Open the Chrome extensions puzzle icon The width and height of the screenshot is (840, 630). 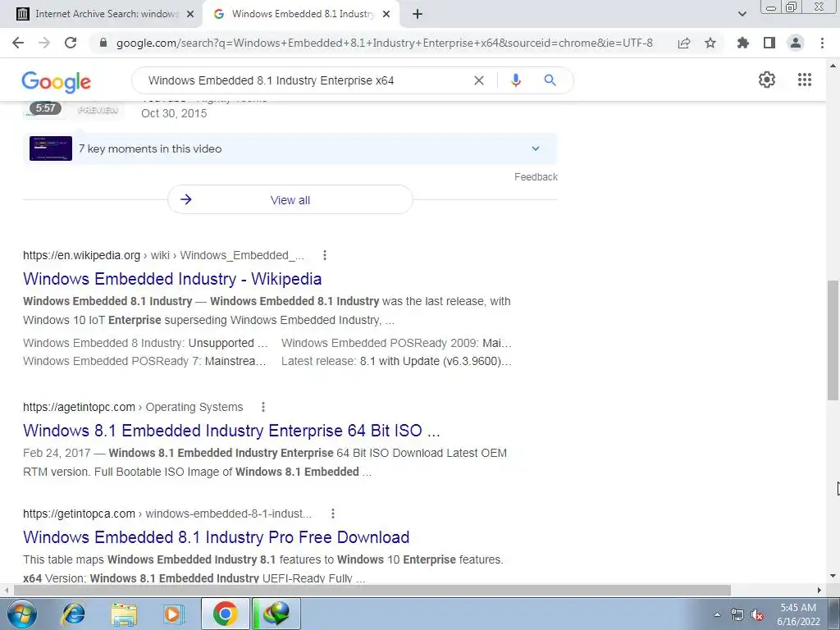pos(743,43)
